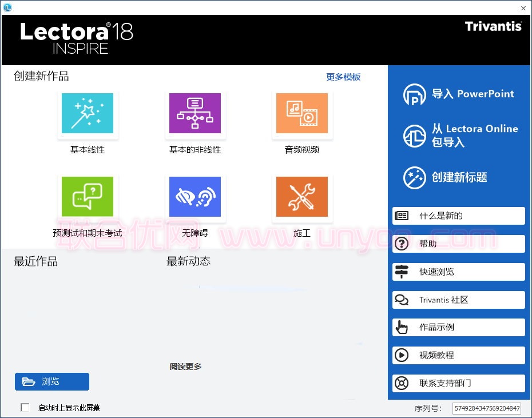Viewport: 532px width, 418px height.
Task: Select the 基本线性 magic wand template icon
Action: pyautogui.click(x=88, y=113)
